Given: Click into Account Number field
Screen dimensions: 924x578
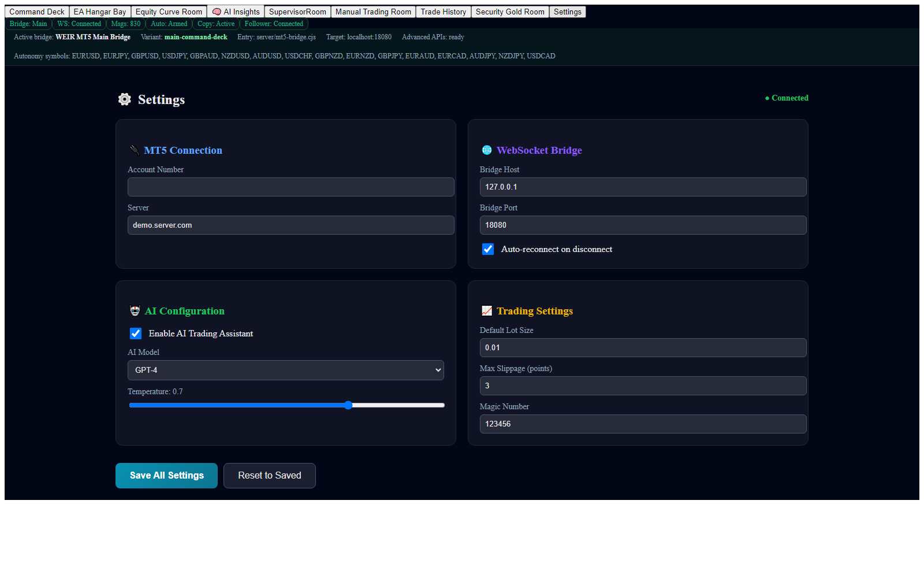Looking at the screenshot, I should click(x=291, y=187).
